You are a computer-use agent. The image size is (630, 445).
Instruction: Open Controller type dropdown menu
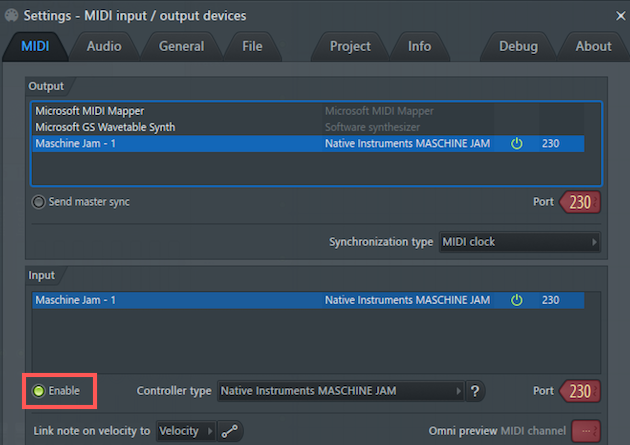coord(340,391)
